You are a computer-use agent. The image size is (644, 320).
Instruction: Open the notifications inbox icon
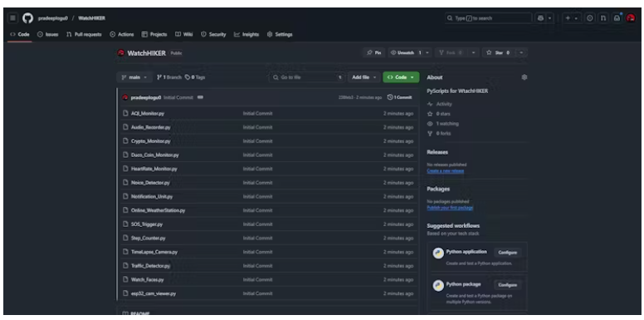point(617,18)
